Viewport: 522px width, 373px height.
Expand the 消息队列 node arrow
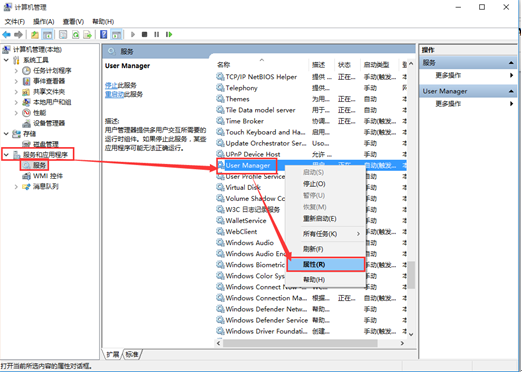coord(16,186)
